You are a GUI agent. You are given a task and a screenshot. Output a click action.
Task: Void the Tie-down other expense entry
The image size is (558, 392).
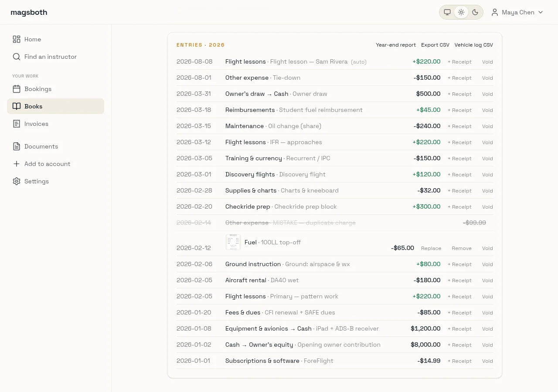click(x=487, y=78)
